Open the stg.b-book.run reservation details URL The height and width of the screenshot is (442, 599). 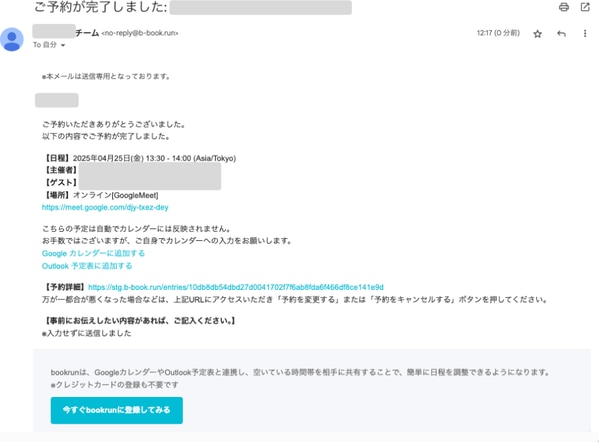pos(236,287)
